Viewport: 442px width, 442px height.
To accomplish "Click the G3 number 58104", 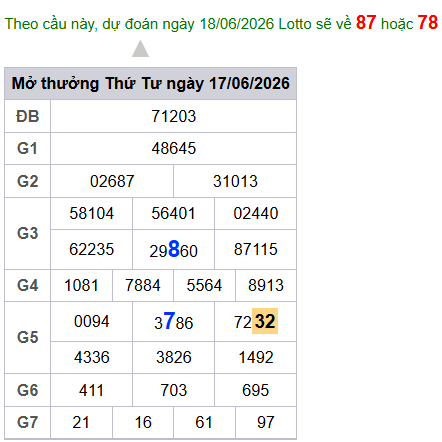I will [92, 213].
